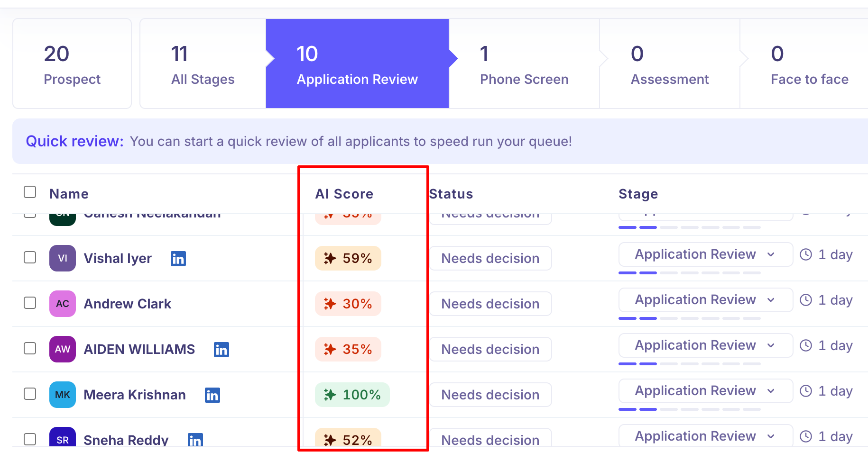Image resolution: width=868 pixels, height=452 pixels.
Task: Open Vishal Iyer's LinkedIn profile icon
Action: coord(178,259)
